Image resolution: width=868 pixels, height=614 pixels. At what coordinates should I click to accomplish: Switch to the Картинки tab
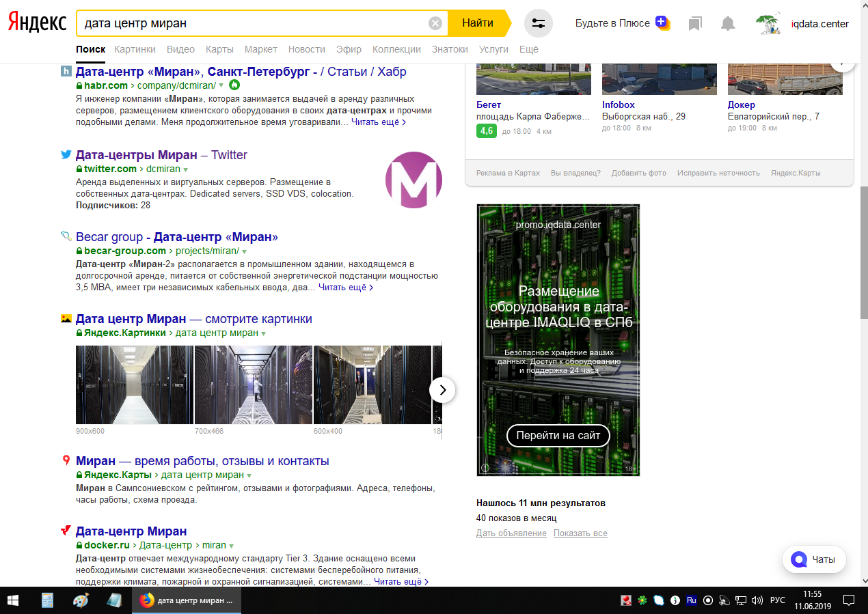[135, 49]
